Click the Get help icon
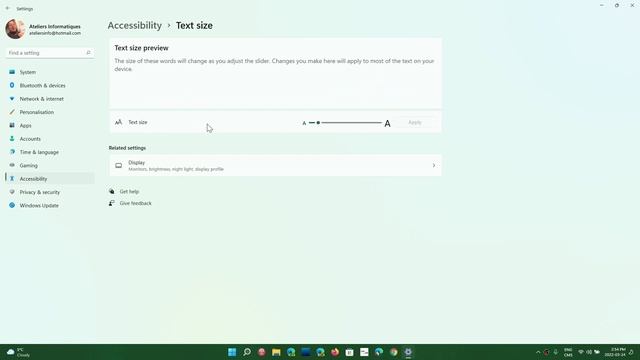The width and height of the screenshot is (640, 360). click(x=112, y=191)
